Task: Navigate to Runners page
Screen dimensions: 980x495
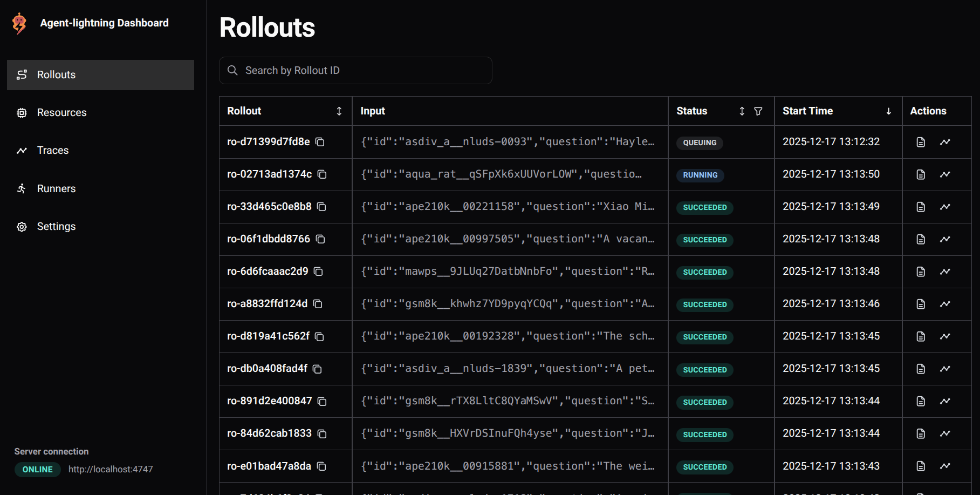Action: point(56,189)
